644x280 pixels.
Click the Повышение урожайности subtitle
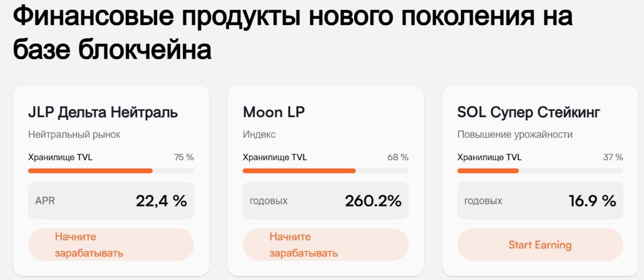point(514,134)
